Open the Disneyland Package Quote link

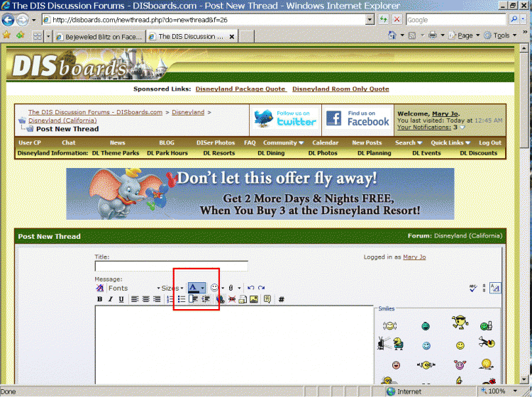241,89
